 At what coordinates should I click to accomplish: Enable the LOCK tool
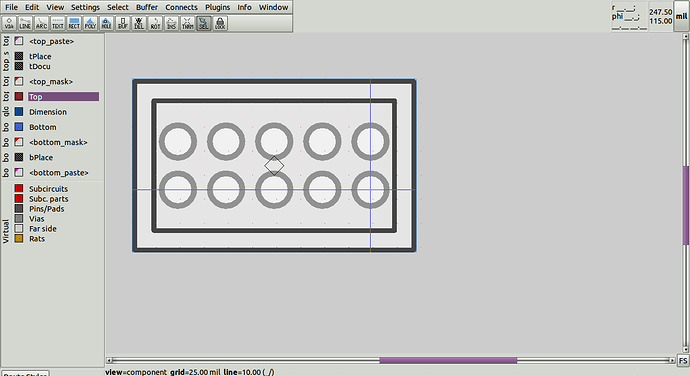click(220, 23)
